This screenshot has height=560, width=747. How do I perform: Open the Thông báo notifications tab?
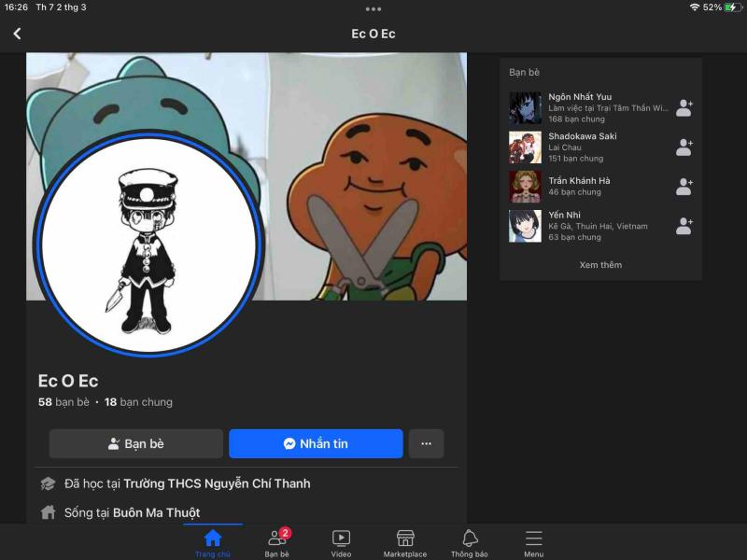[x=470, y=543]
